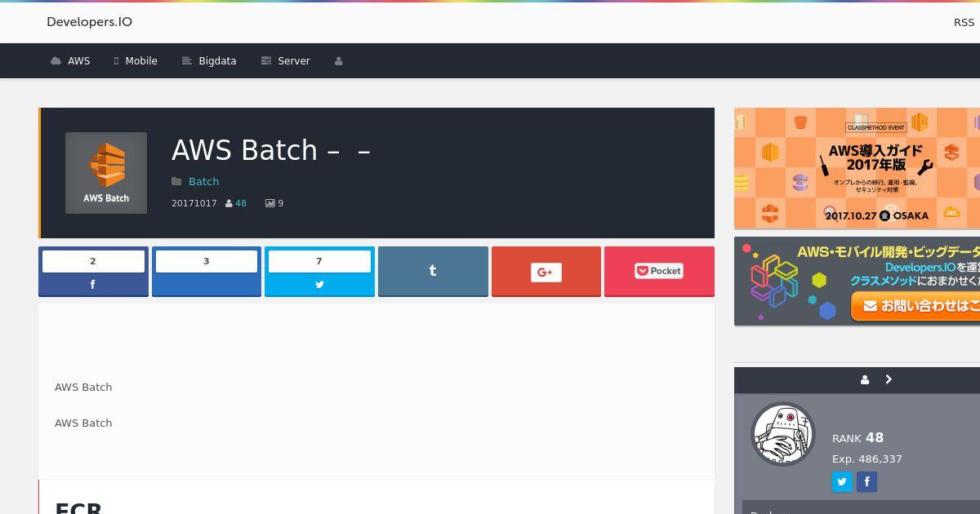Open the Batch category link
This screenshot has height=514, width=980.
[x=204, y=181]
